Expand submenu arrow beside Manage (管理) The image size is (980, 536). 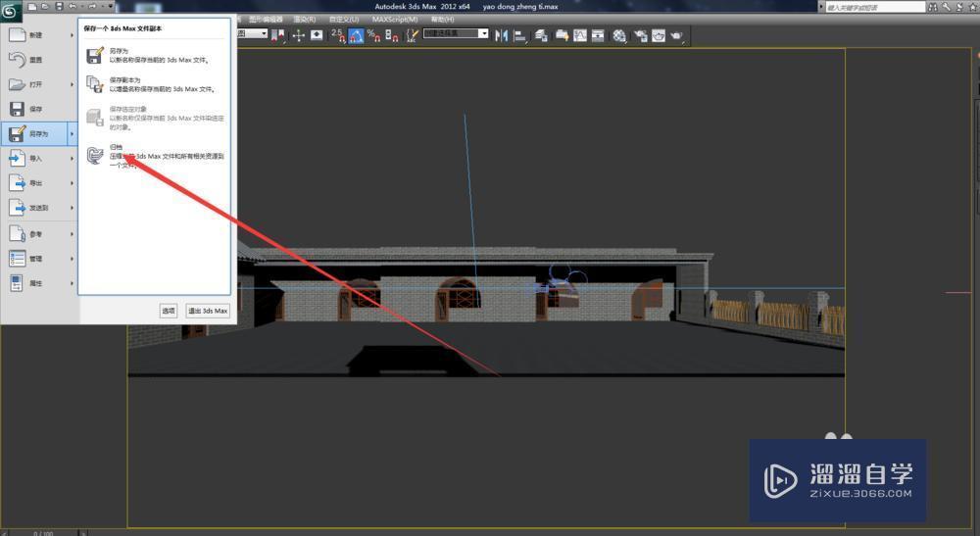coord(72,259)
